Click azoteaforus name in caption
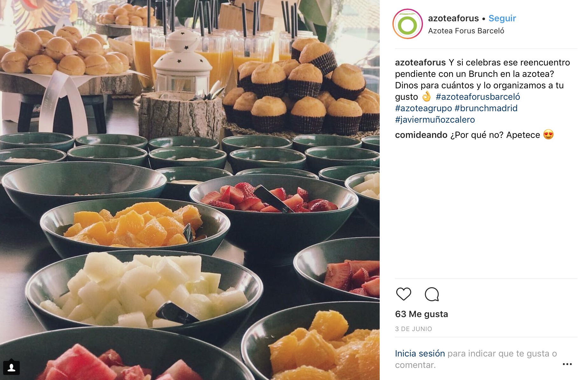588x380 pixels. (420, 62)
